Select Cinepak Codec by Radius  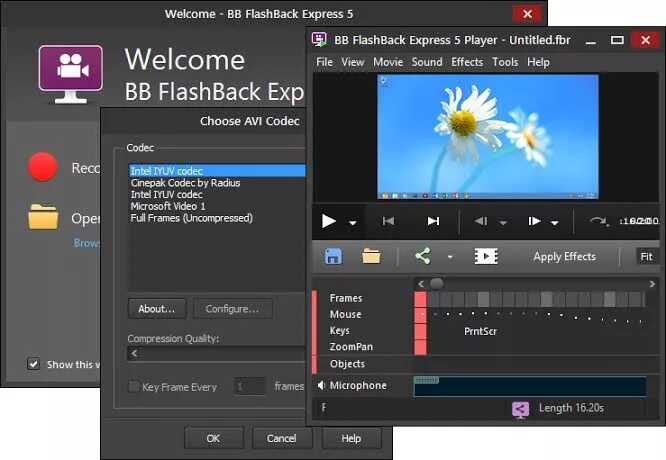click(x=185, y=183)
